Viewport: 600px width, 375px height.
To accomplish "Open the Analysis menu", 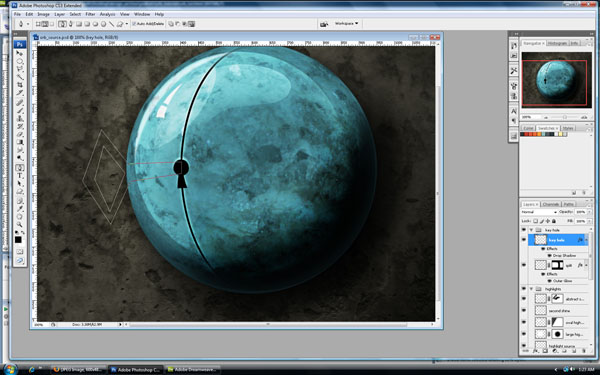I will pos(108,14).
